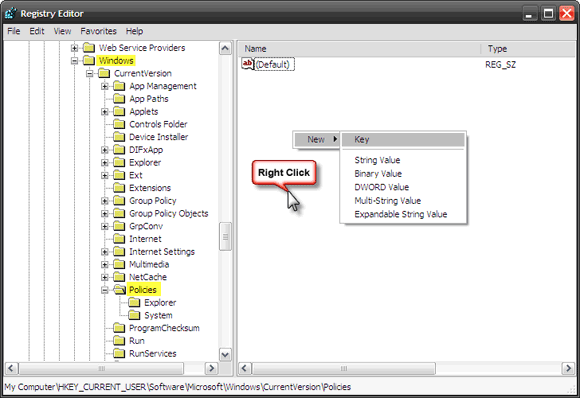Select the Explorer key under Policies
The width and height of the screenshot is (580, 398).
click(160, 303)
